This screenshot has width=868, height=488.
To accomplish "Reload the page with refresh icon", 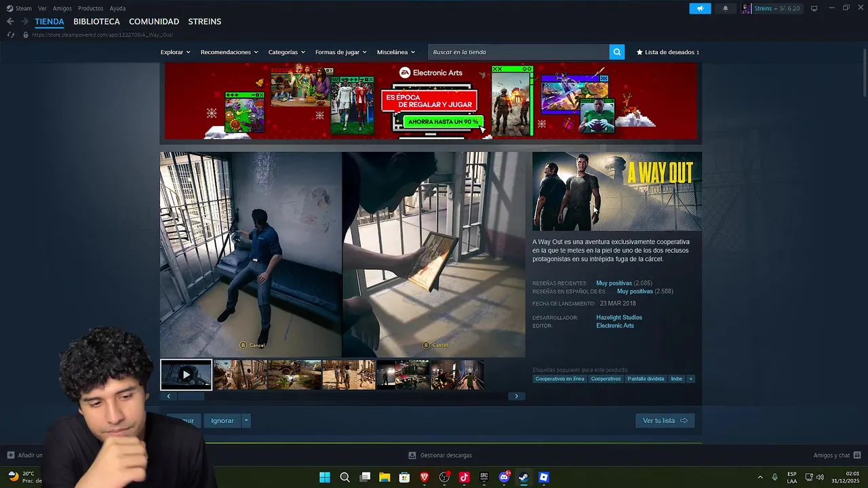I will tap(11, 35).
